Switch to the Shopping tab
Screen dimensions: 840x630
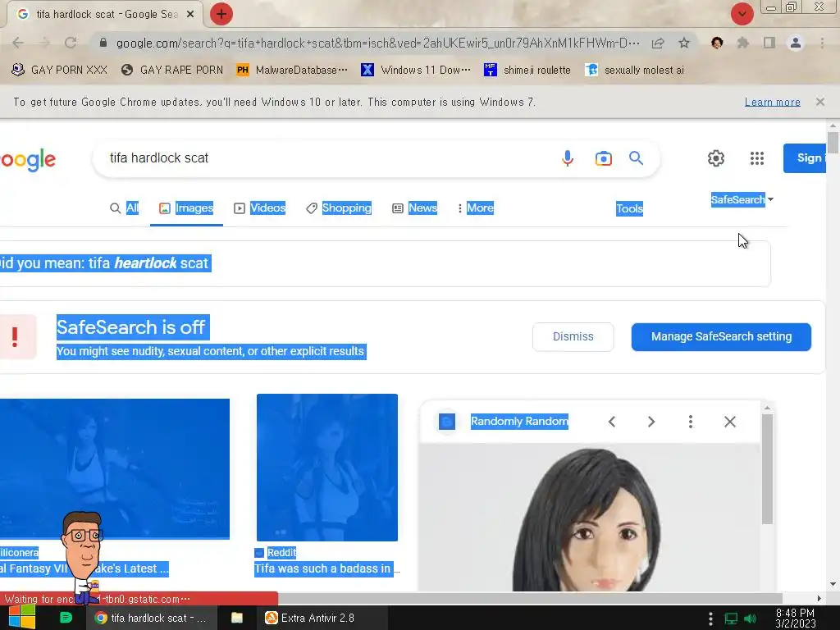[339, 208]
